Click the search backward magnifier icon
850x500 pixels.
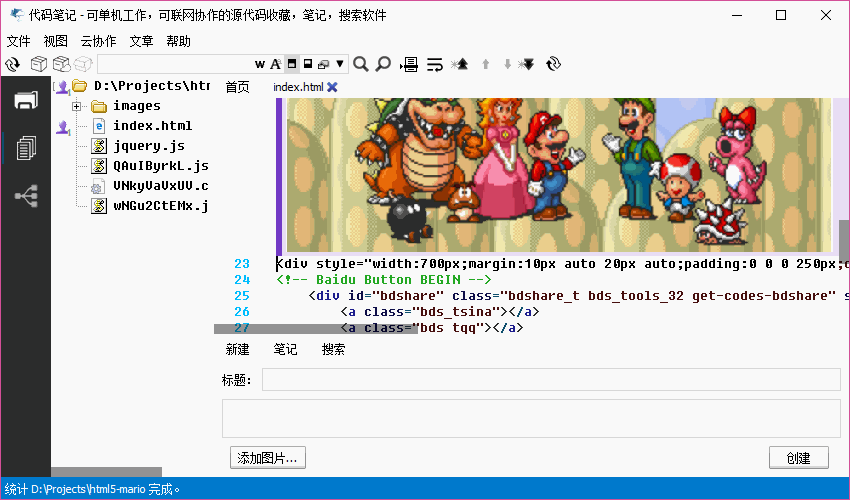coord(383,64)
